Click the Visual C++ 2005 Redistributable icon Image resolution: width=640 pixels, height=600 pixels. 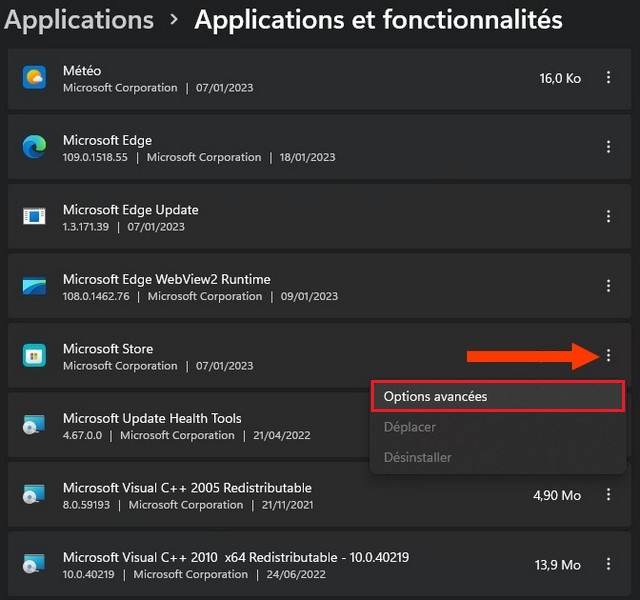pos(34,495)
